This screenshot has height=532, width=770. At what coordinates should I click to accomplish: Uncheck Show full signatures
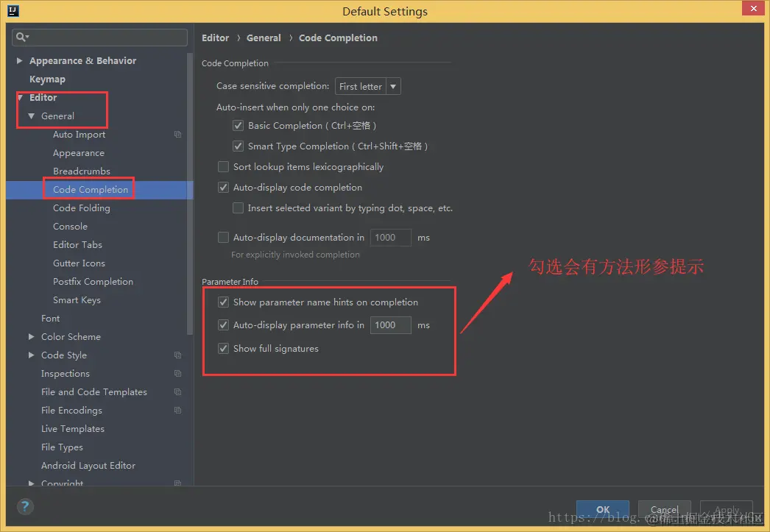click(x=224, y=349)
